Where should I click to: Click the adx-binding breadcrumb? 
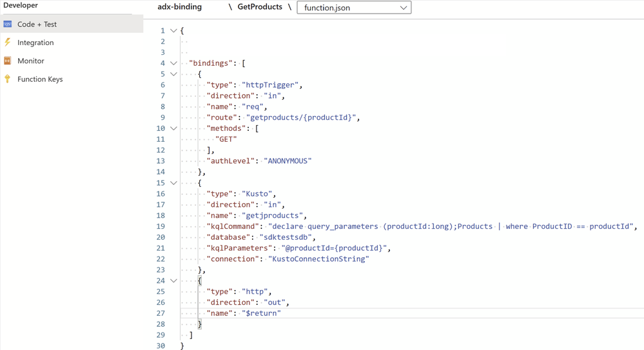(x=179, y=6)
